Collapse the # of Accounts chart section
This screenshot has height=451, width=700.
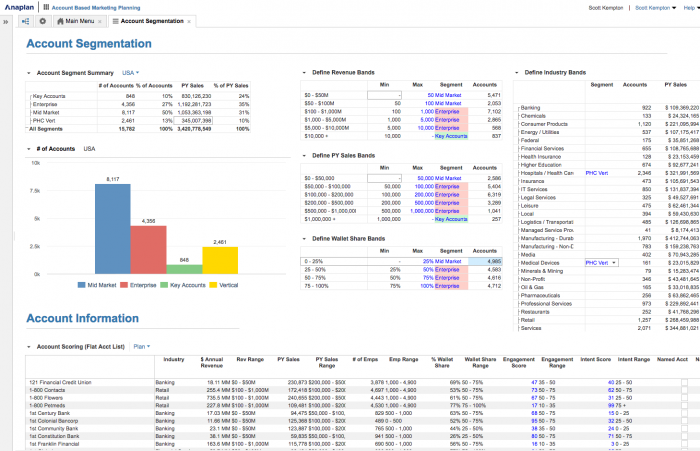coord(27,148)
